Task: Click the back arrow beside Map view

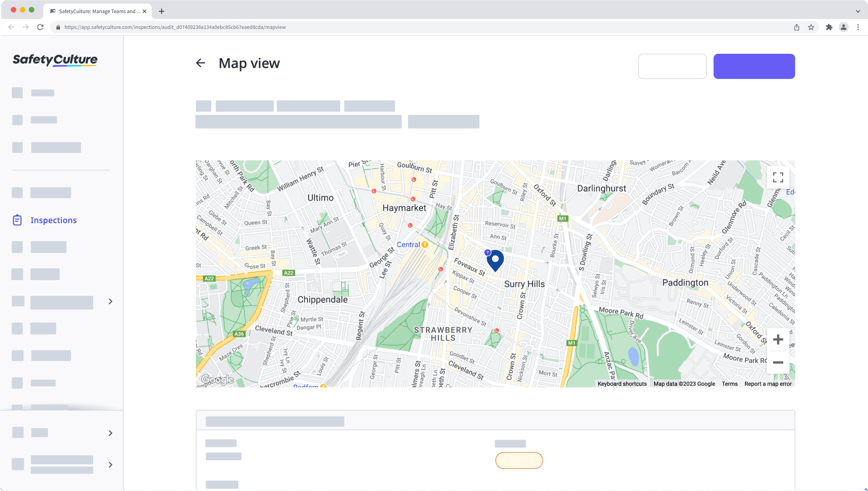Action: point(200,63)
